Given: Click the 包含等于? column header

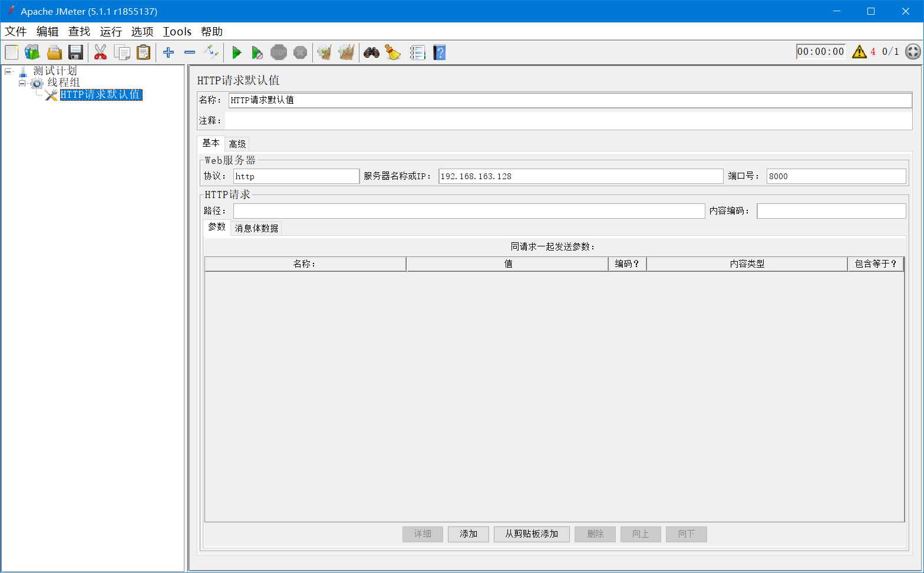Looking at the screenshot, I should click(876, 264).
